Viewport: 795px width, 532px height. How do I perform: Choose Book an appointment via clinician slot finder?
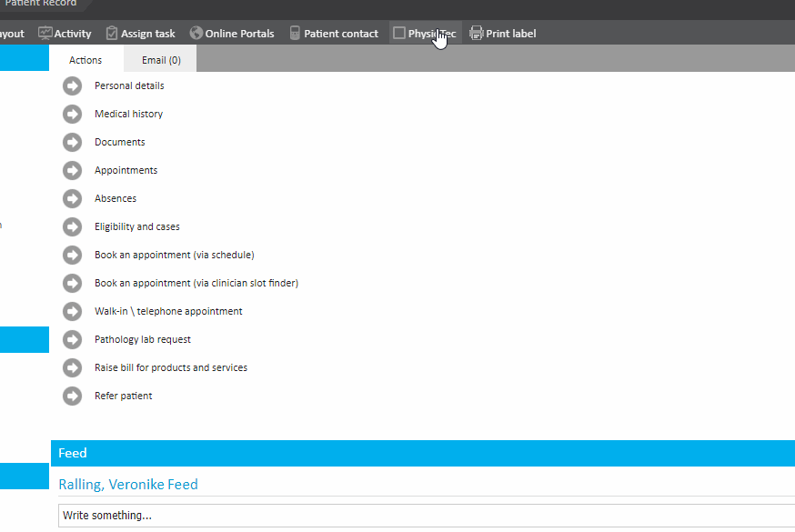point(196,283)
